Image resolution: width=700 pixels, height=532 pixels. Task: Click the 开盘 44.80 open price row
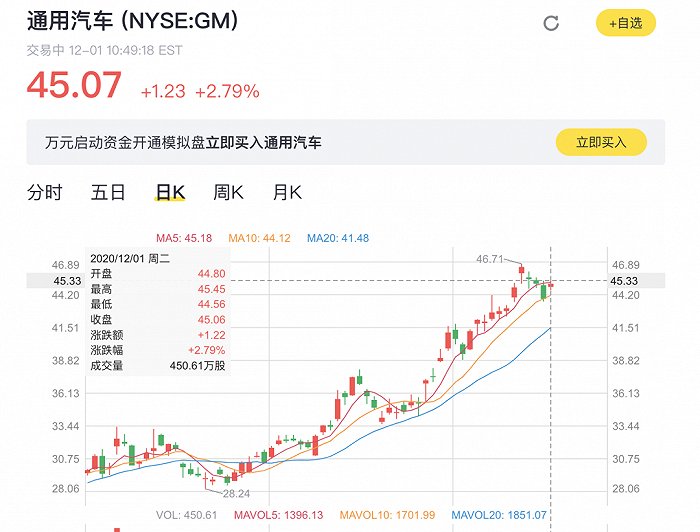pos(158,274)
